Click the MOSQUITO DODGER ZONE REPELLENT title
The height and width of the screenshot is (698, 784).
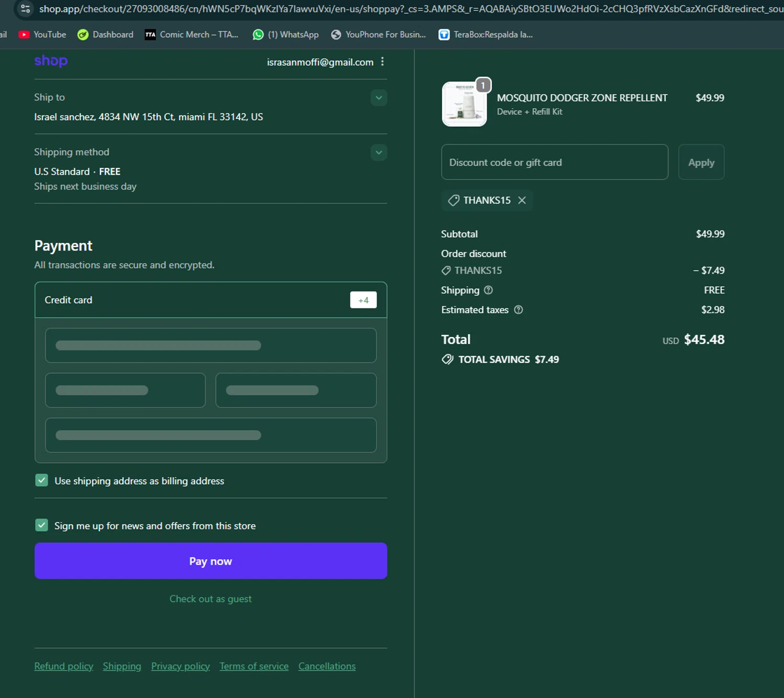click(582, 98)
